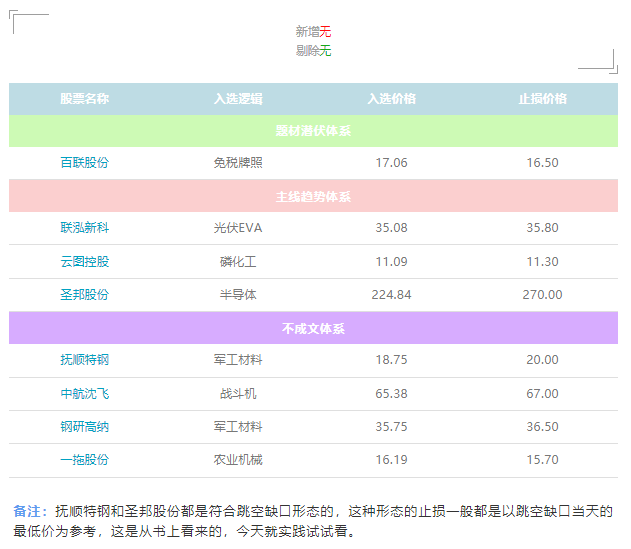Click the stop-loss price 16.50
Image resolution: width=631 pixels, height=549 pixels.
click(542, 163)
